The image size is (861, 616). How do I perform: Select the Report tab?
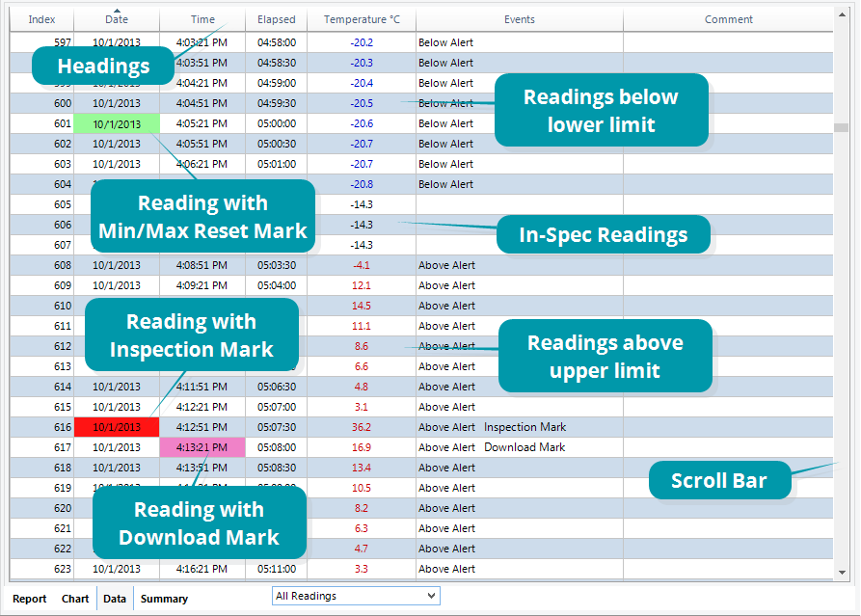(x=30, y=599)
